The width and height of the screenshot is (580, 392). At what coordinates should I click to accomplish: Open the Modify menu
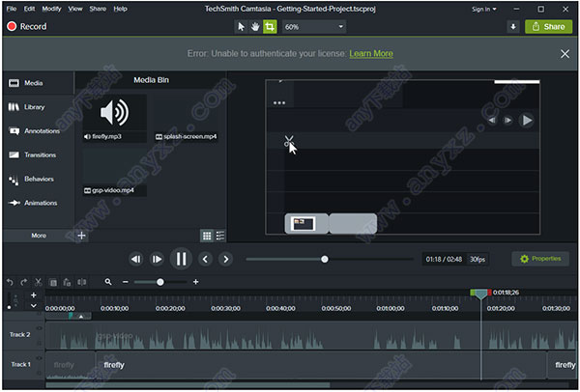51,9
